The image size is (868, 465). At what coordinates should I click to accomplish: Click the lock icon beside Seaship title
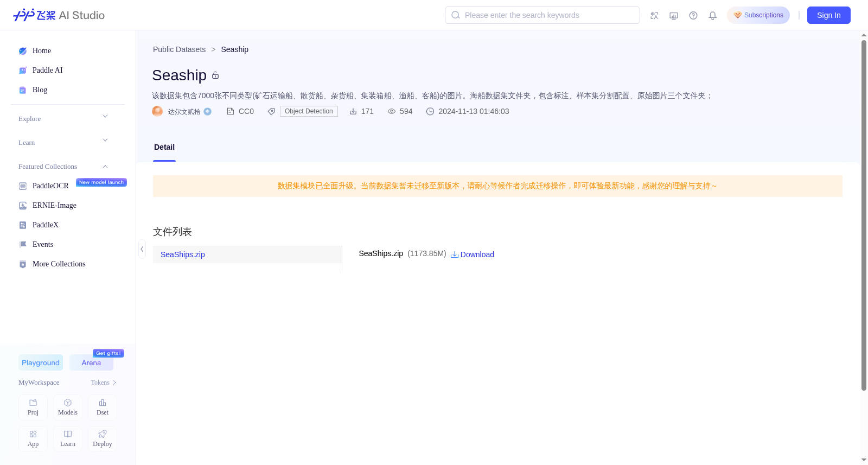(215, 75)
